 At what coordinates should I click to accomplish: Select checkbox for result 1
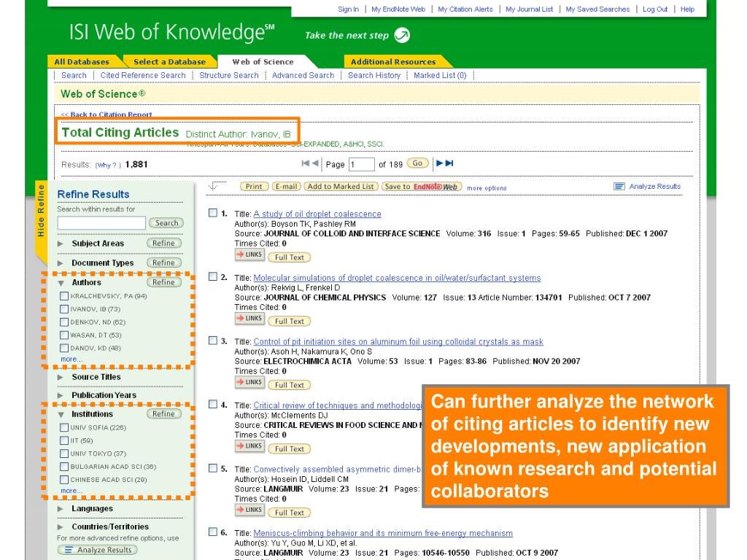[213, 213]
